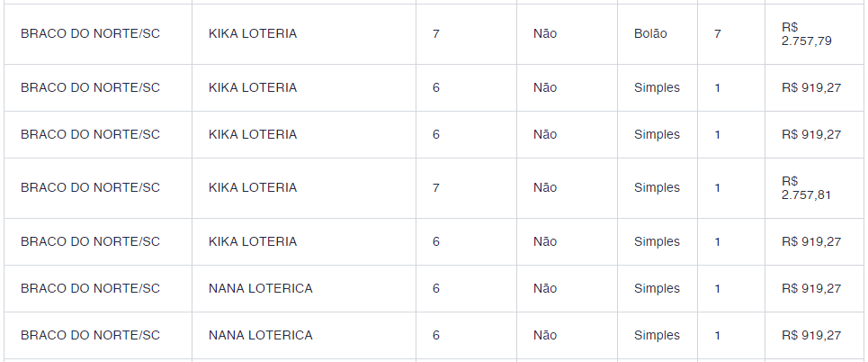Select BRACO DO NORTE/SC in the R$ 2.757,81 row
The width and height of the screenshot is (868, 362).
(x=90, y=187)
